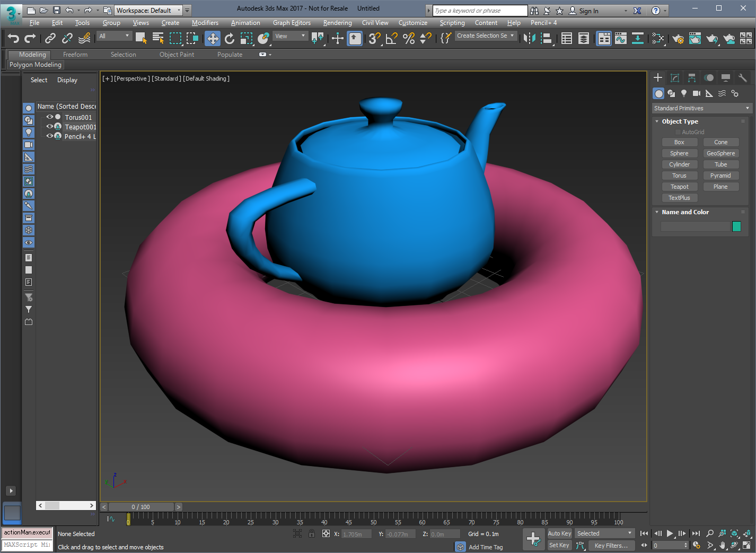Click the Cameras category icon
This screenshot has height=553, width=756.
pos(697,93)
